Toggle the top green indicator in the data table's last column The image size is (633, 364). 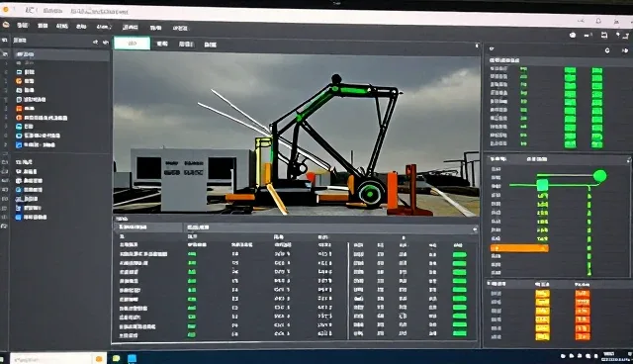pos(459,254)
